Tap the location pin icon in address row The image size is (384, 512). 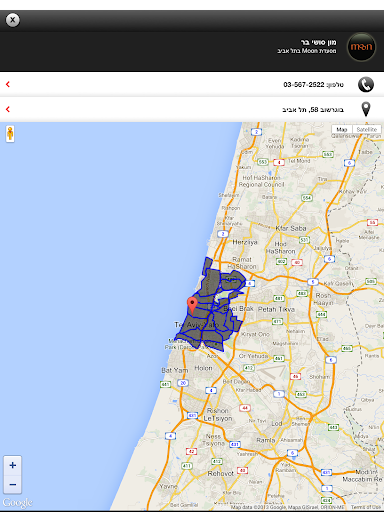(366, 109)
